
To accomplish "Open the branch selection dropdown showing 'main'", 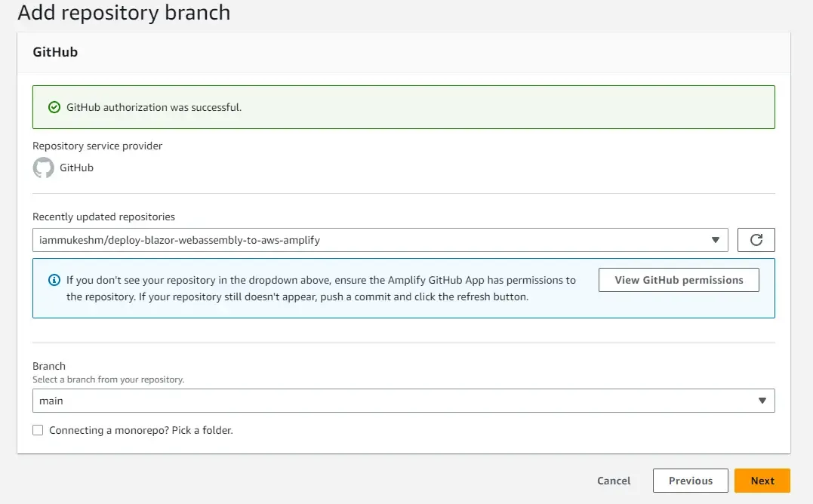I will [x=377, y=401].
